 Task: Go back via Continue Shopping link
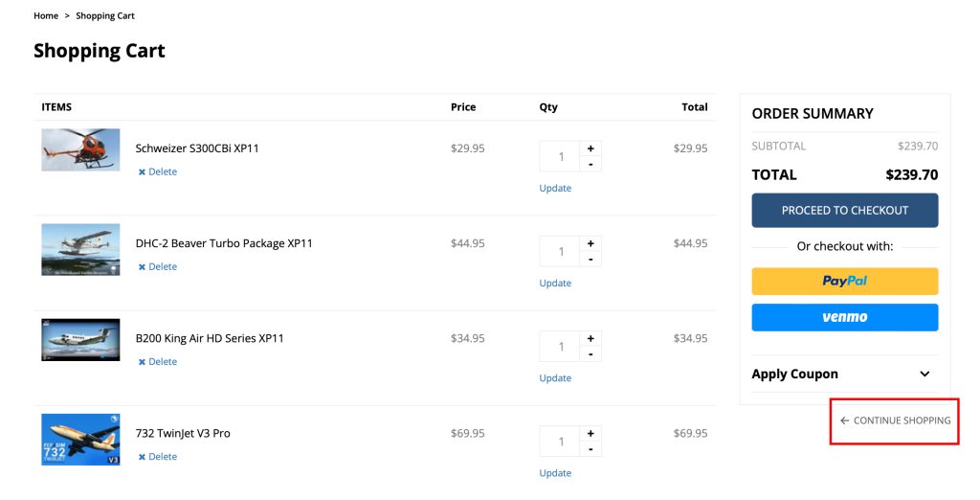coord(895,420)
